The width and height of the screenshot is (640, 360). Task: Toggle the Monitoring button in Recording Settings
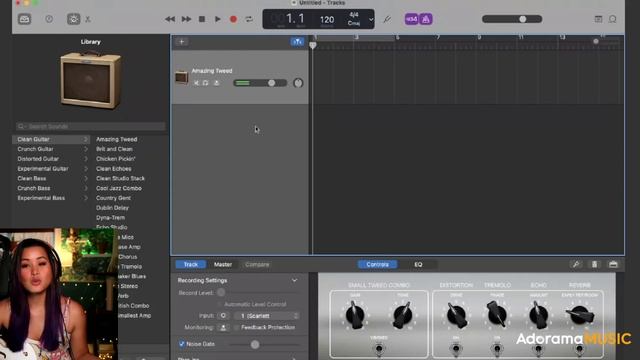223,327
